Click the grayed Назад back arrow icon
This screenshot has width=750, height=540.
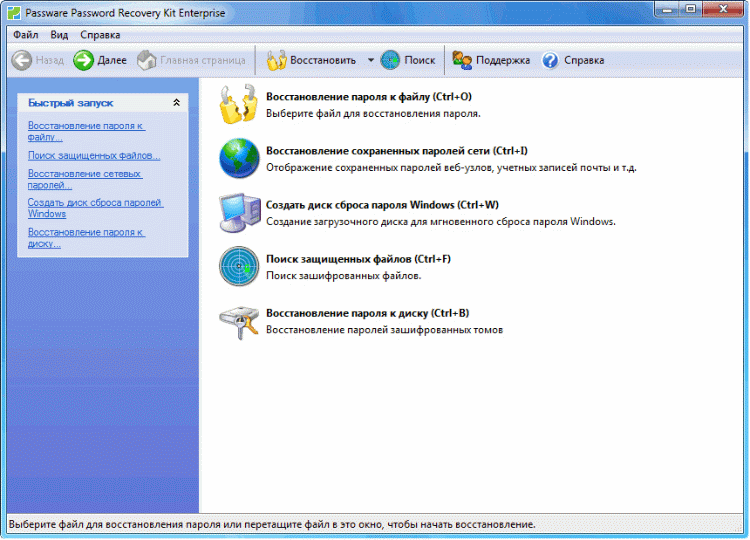(x=22, y=60)
